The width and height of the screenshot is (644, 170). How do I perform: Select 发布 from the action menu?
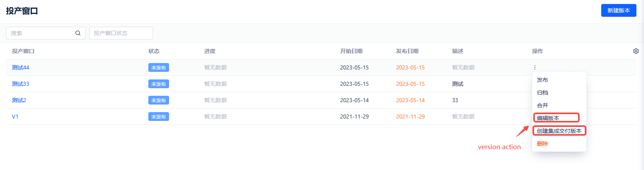tap(542, 80)
